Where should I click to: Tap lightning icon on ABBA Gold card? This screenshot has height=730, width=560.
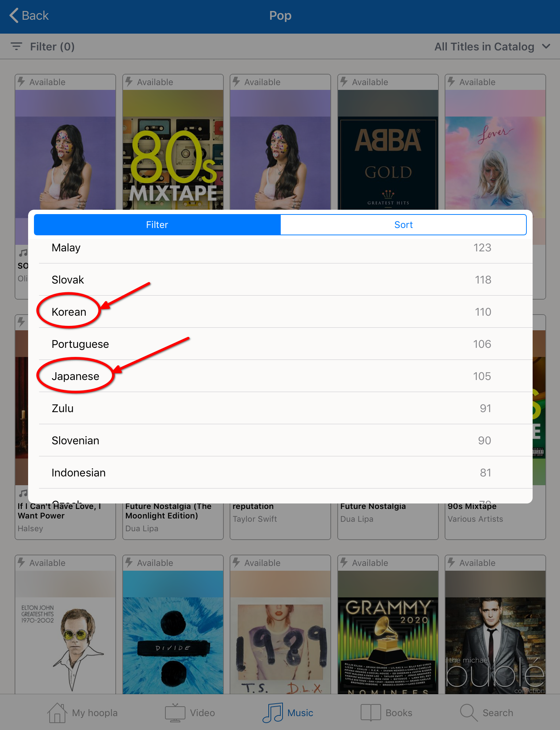pyautogui.click(x=344, y=82)
